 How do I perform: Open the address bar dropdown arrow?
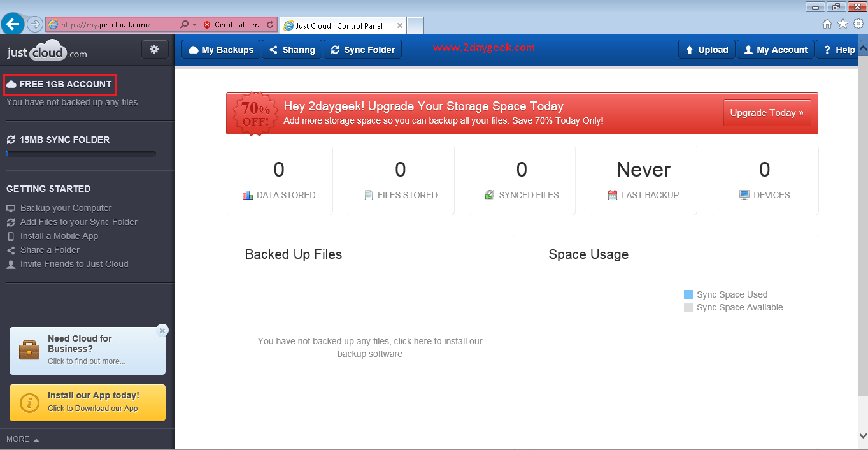point(194,25)
